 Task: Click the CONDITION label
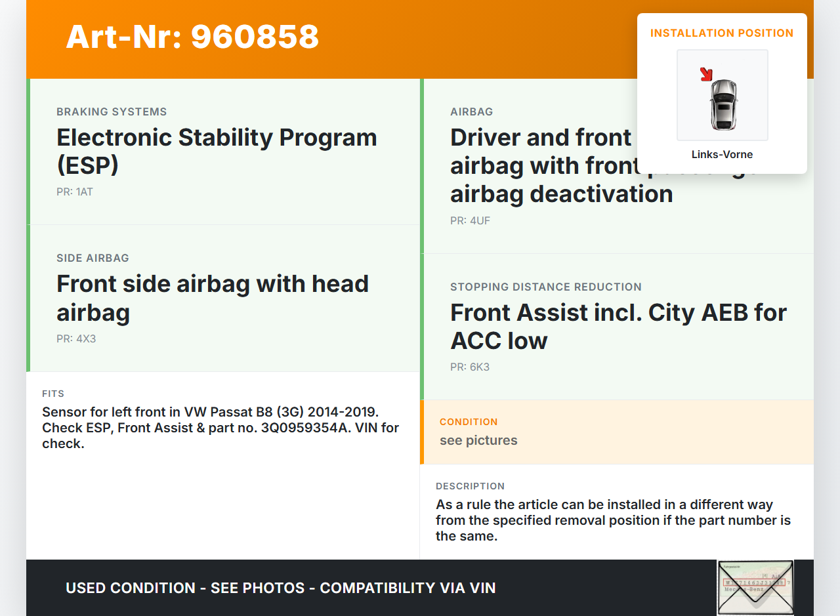[x=469, y=422]
